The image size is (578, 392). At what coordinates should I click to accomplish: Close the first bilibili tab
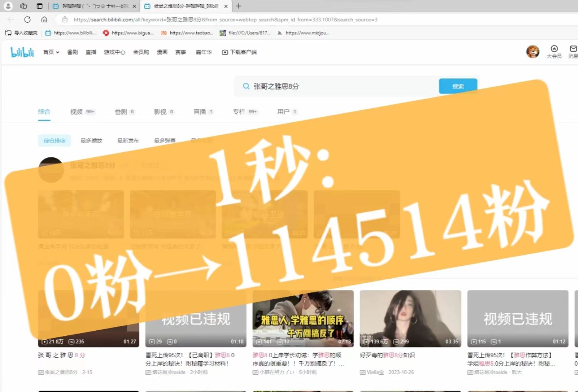click(x=134, y=6)
